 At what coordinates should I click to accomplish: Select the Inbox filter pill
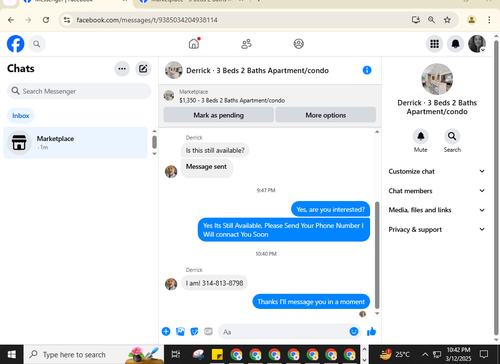tap(21, 116)
